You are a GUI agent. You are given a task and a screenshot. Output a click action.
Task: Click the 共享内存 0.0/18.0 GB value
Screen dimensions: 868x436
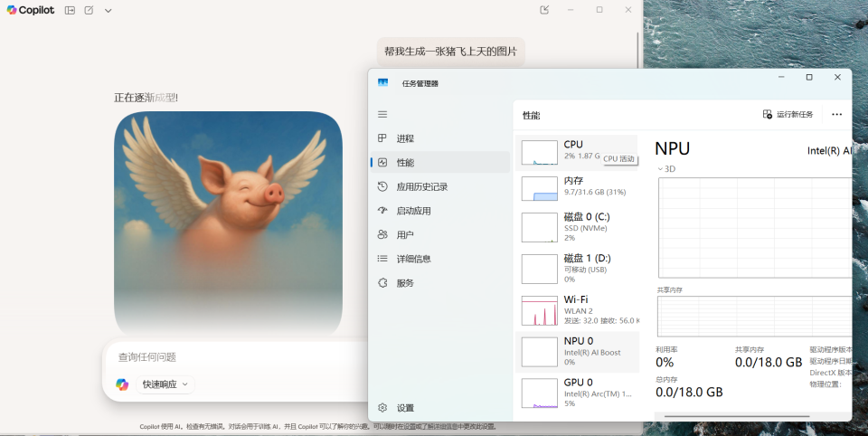point(769,363)
